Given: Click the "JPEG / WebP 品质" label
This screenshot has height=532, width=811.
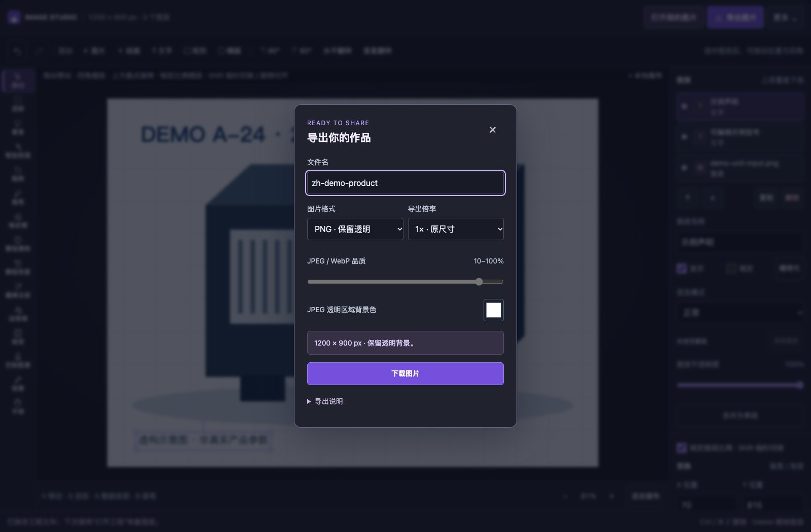Looking at the screenshot, I should pyautogui.click(x=337, y=261).
